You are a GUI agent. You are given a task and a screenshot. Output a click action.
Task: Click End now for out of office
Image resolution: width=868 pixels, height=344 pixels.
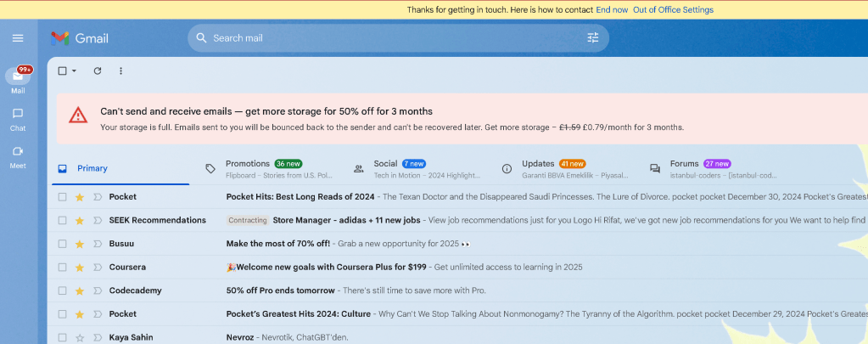pos(612,10)
